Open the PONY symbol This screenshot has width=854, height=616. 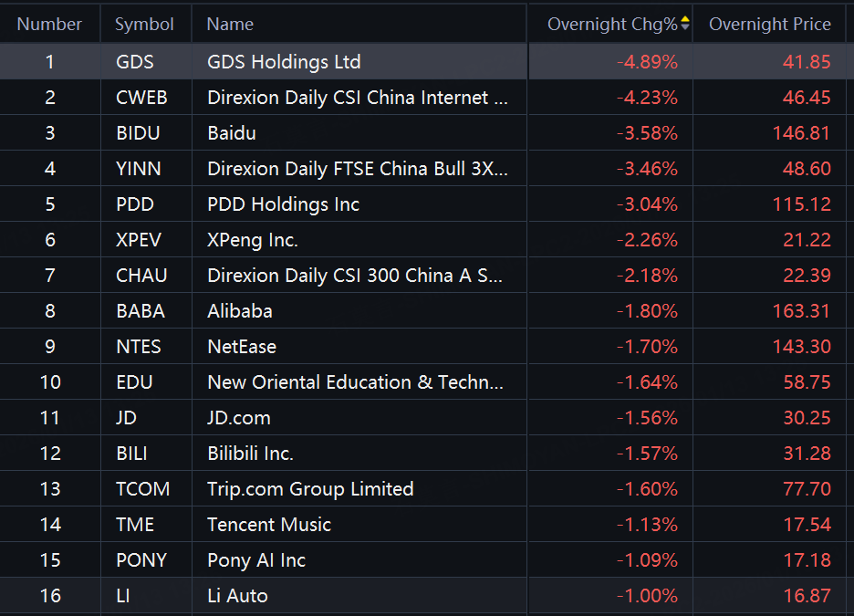pyautogui.click(x=141, y=560)
